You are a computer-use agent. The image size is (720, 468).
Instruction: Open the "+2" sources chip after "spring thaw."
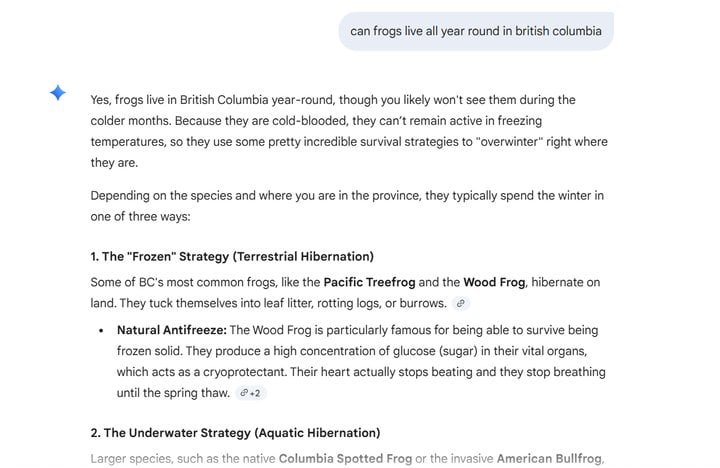[250, 393]
